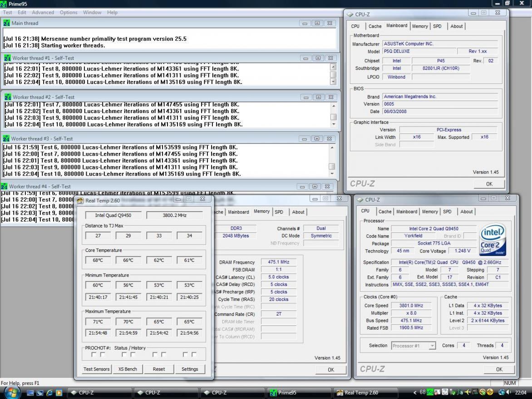Click the BIOS date 06/03/2008

click(x=440, y=111)
